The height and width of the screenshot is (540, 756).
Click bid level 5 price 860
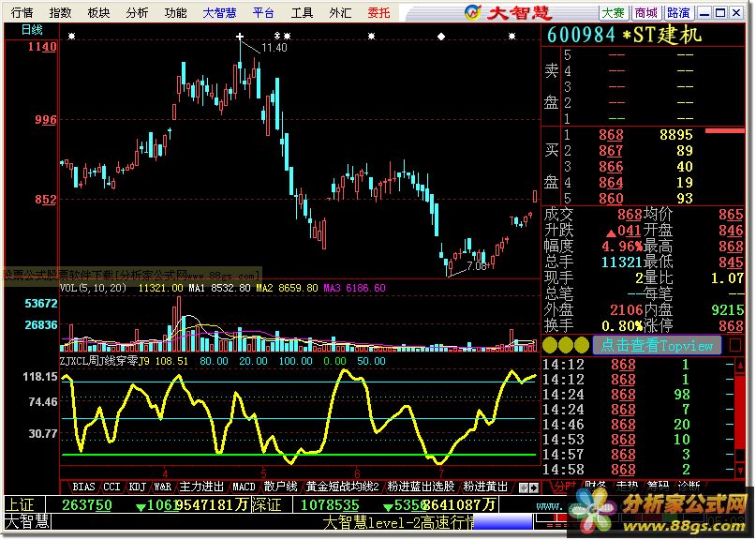pos(611,199)
